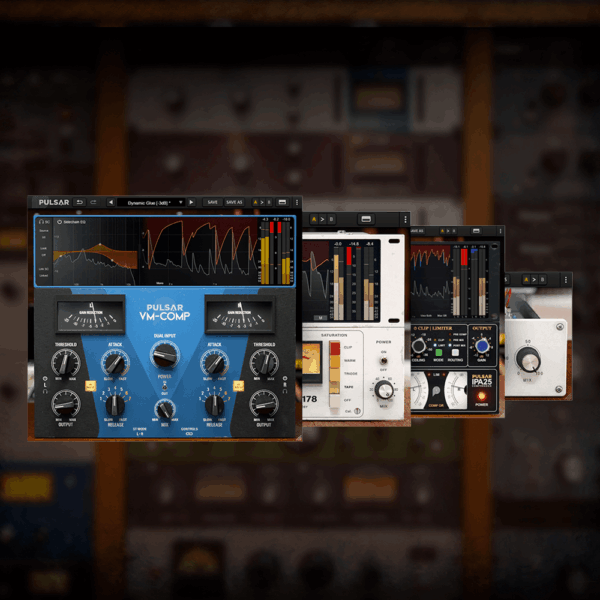Image resolution: width=600 pixels, height=600 pixels.
Task: Select state B in the VM-Comp toolbar
Action: click(x=269, y=202)
